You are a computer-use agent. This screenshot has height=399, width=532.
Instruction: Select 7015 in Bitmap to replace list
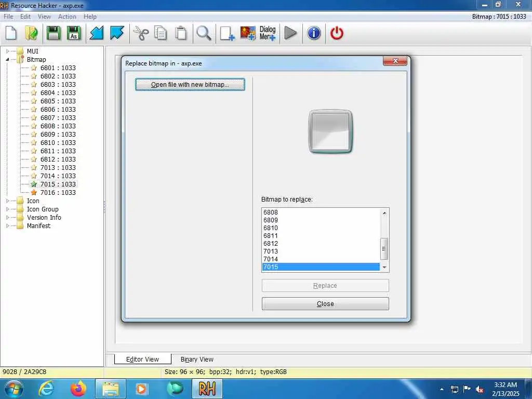[x=321, y=267]
